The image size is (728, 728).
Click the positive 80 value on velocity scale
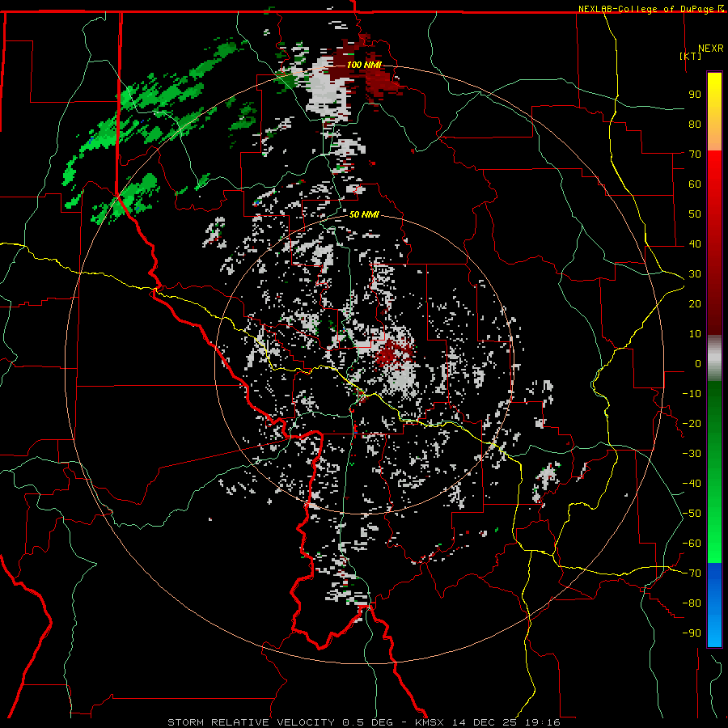(x=695, y=124)
